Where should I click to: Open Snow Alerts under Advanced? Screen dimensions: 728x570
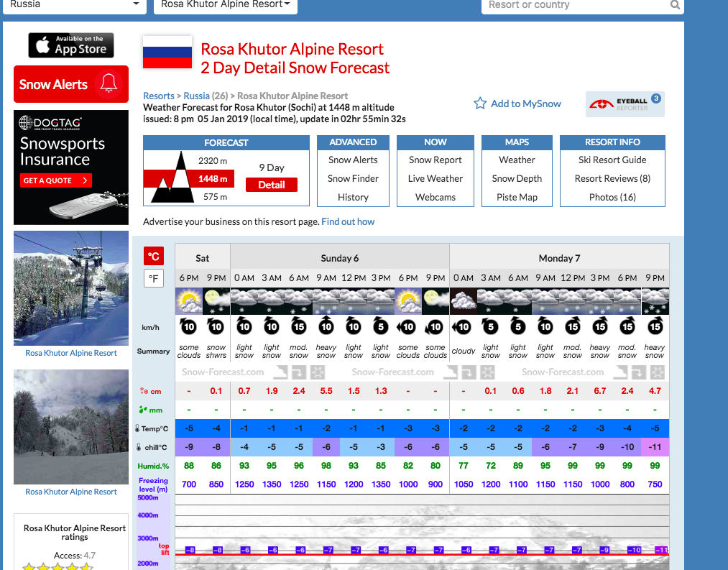(353, 160)
